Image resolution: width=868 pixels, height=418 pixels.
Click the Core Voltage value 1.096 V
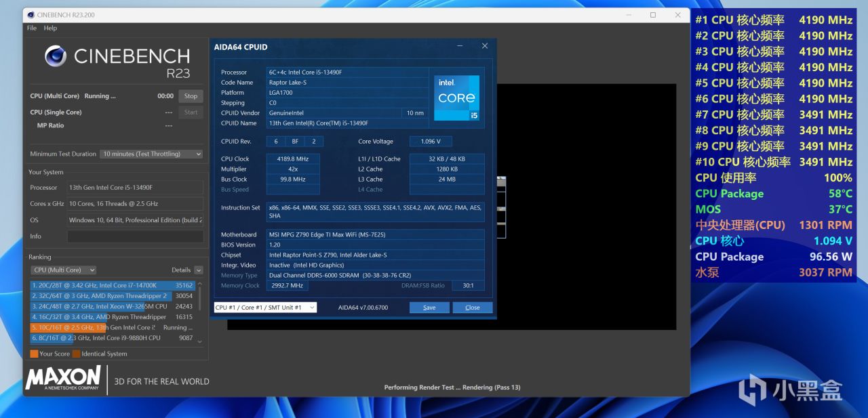click(x=430, y=142)
